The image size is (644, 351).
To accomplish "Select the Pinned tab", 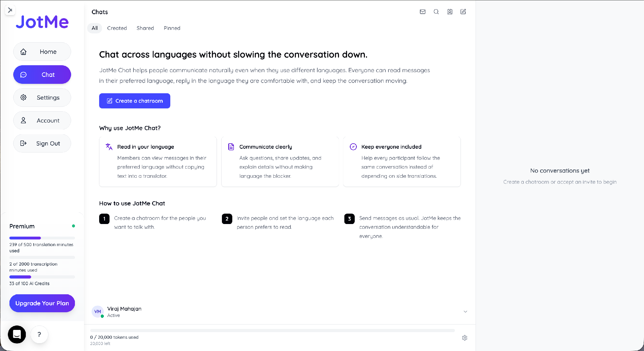I will 172,28.
